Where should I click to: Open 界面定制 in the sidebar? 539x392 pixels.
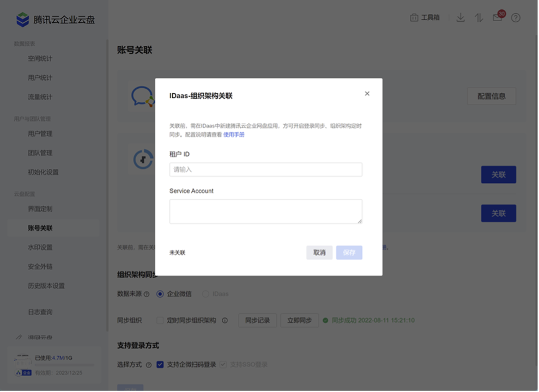(x=40, y=209)
